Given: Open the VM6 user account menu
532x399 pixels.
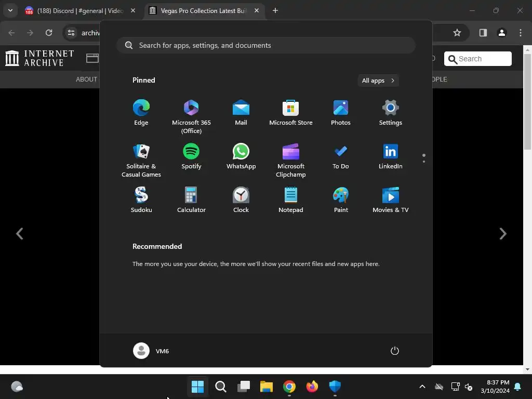Looking at the screenshot, I should (151, 351).
